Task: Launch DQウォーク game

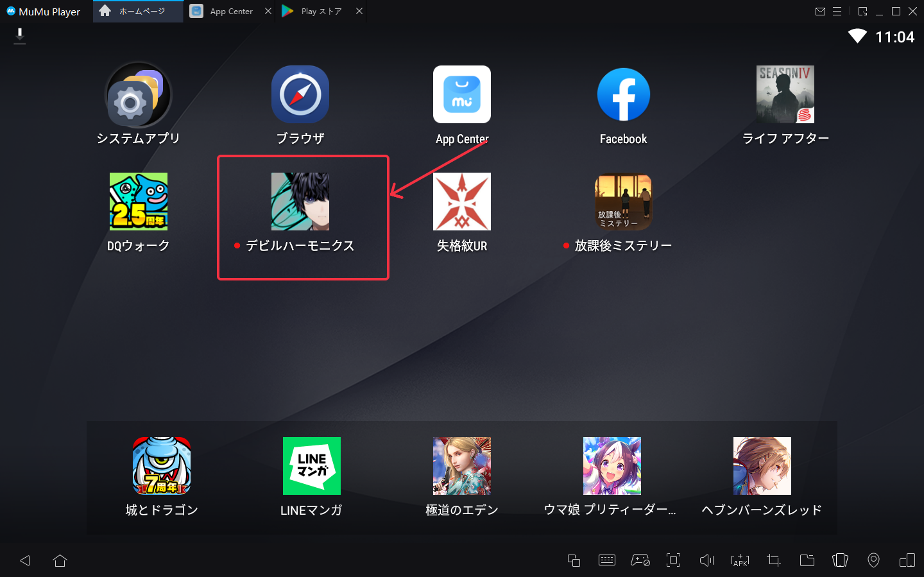Action: tap(139, 202)
